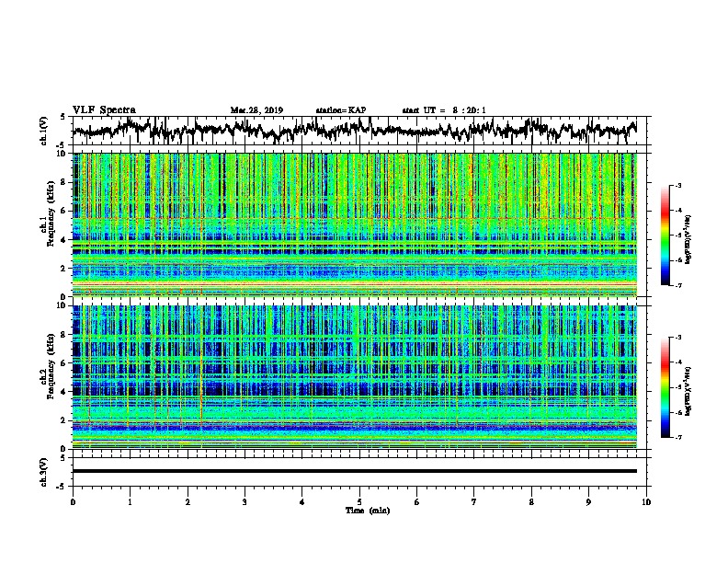
Task: Click the ch.1 "Frequency (kHz)" axis label
Action: [x=51, y=213]
